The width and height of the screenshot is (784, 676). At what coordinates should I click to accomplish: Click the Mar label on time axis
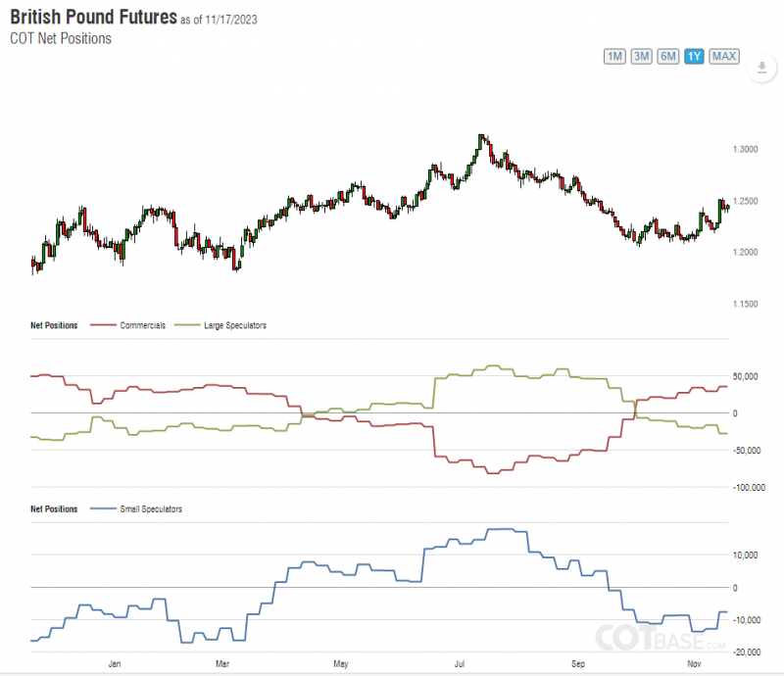[x=222, y=664]
